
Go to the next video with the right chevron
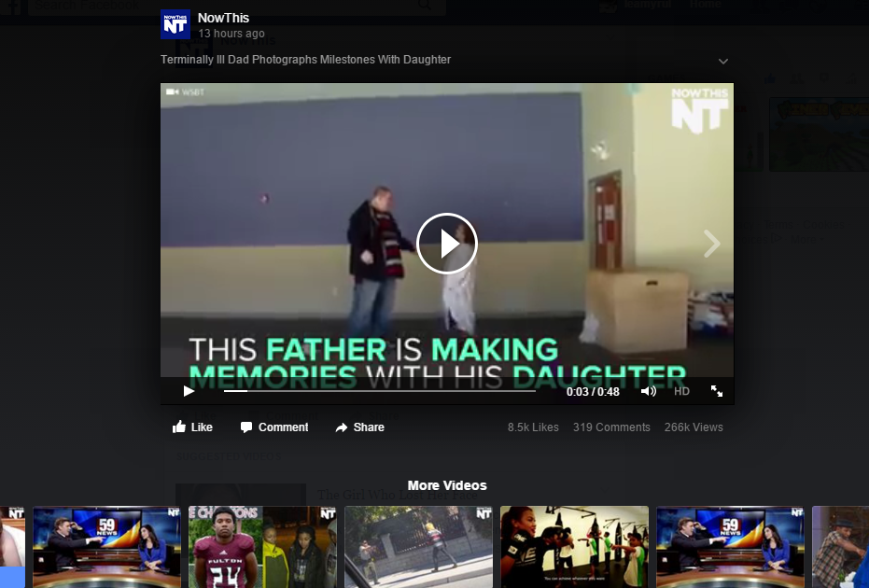pyautogui.click(x=712, y=245)
